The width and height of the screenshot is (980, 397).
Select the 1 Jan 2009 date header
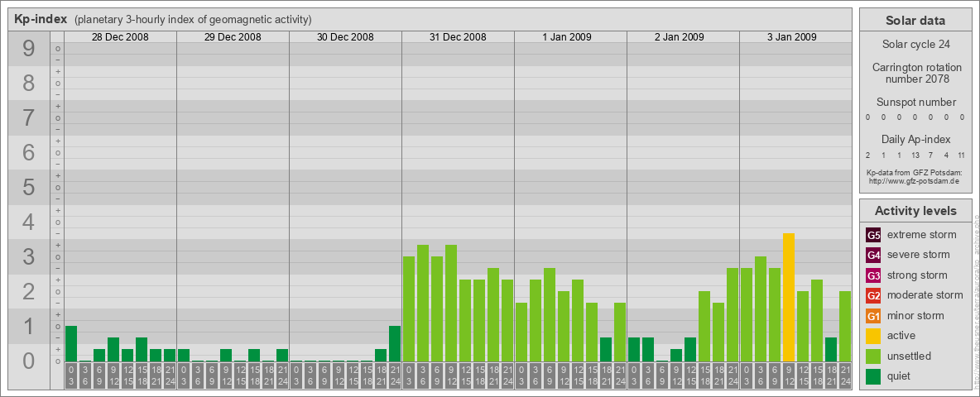[x=570, y=37]
